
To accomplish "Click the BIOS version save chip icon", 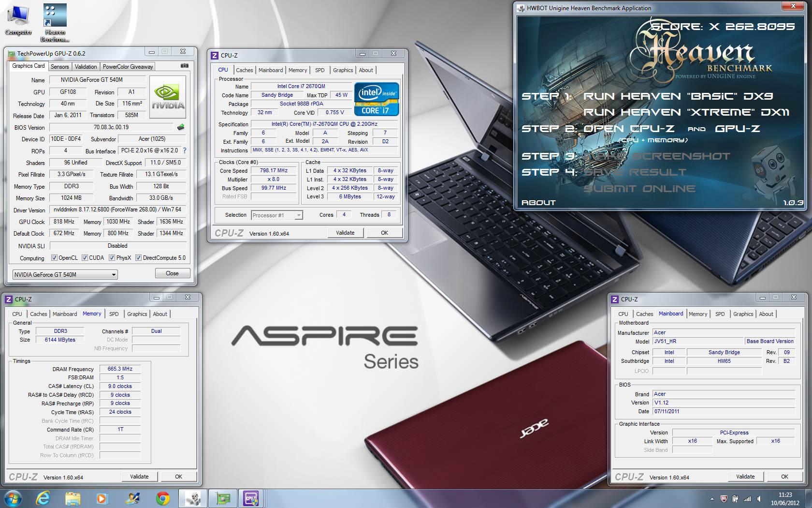I will (x=181, y=127).
